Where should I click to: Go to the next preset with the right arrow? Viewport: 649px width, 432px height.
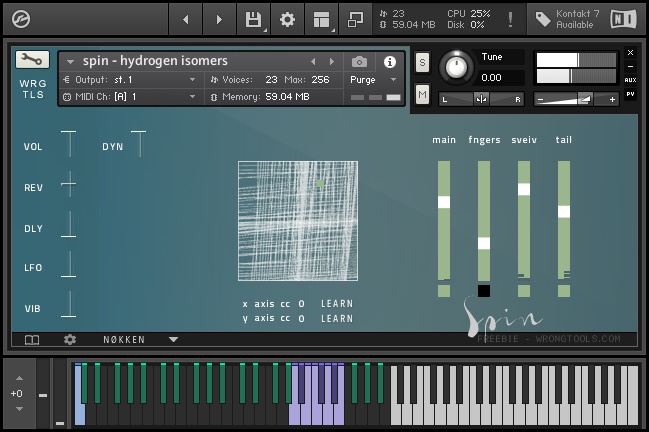219,19
